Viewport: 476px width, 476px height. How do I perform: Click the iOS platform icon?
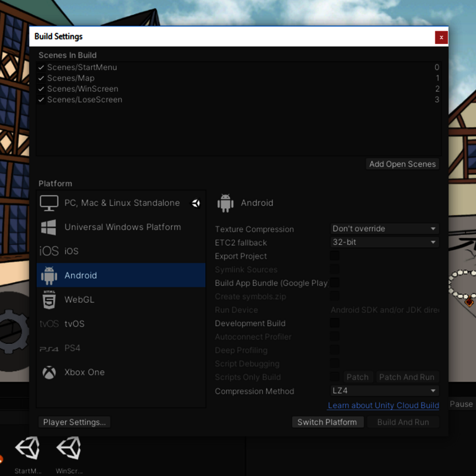tap(49, 251)
